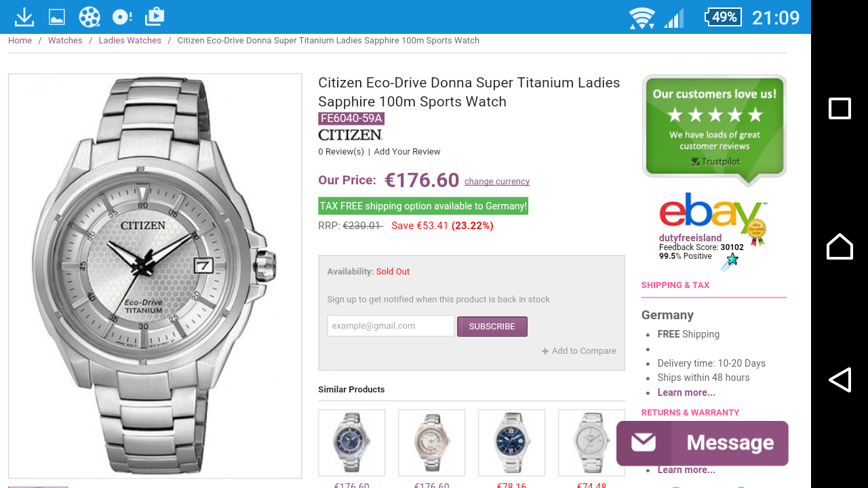Tap the image notification icon
The height and width of the screenshot is (488, 868).
coord(57,17)
